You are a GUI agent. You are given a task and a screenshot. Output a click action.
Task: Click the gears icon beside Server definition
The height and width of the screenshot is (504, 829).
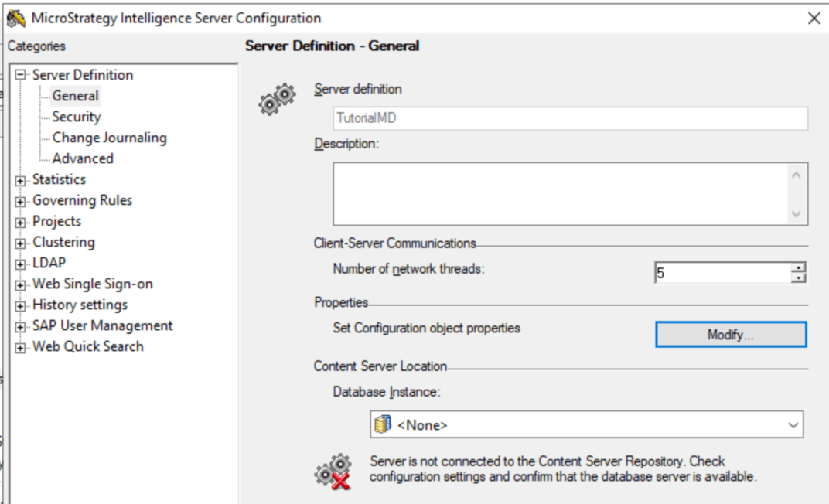[277, 99]
